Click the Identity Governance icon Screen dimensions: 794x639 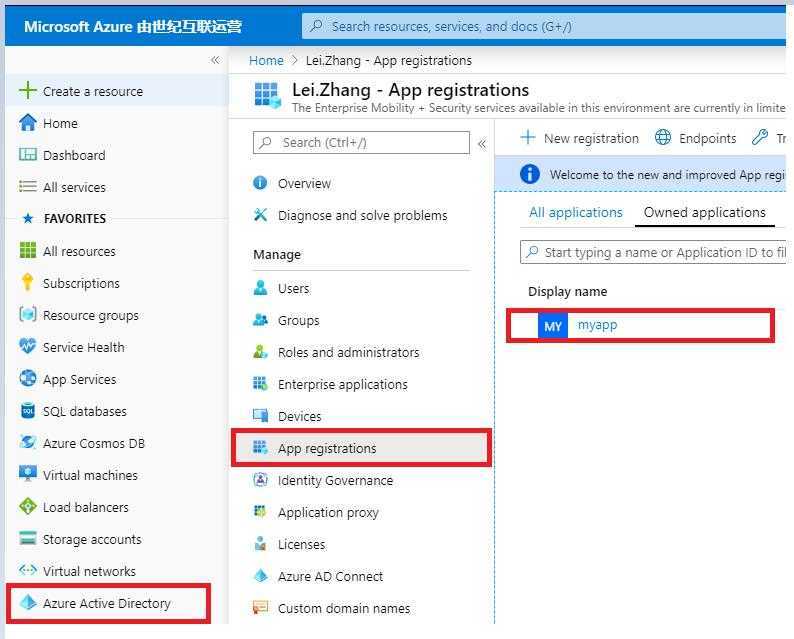click(x=260, y=480)
